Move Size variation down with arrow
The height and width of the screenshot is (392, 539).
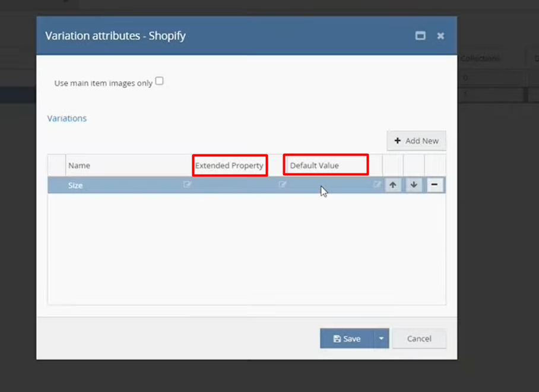pyautogui.click(x=414, y=185)
